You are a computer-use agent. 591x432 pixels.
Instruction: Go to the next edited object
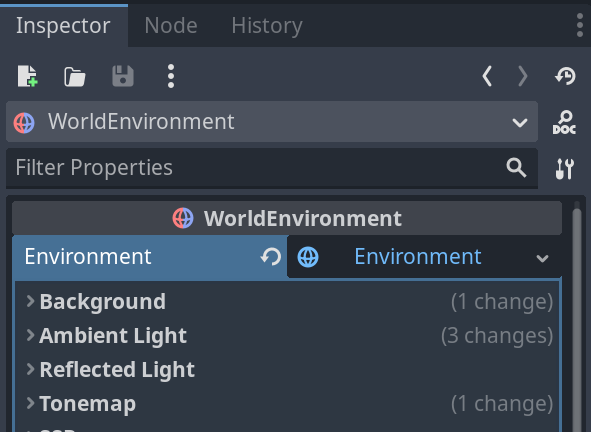(523, 77)
